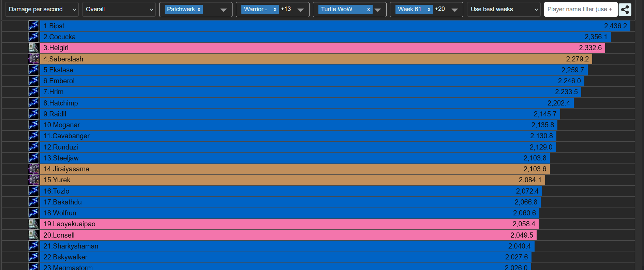Image resolution: width=644 pixels, height=270 pixels.
Task: Click the spec icon beside Cocucka
Action: 33,37
